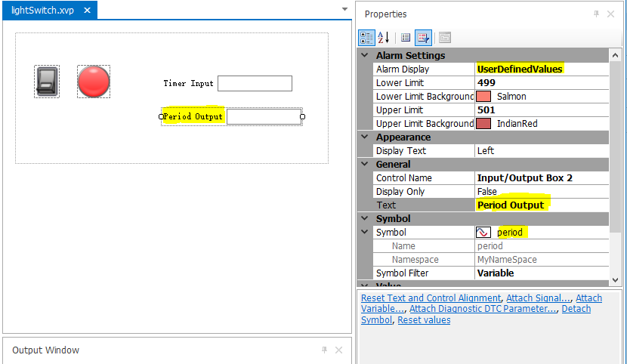
Task: Click the Attach Variable... link
Action: click(x=481, y=304)
